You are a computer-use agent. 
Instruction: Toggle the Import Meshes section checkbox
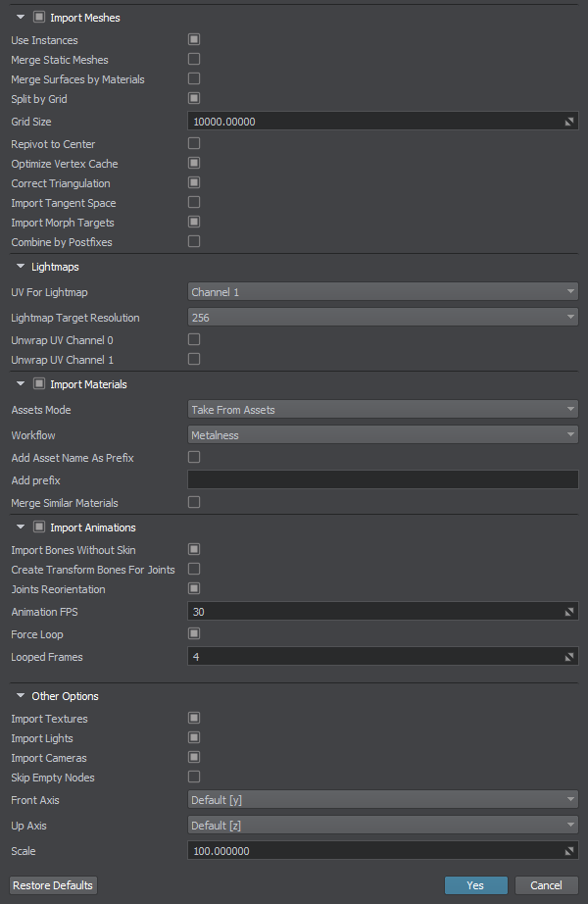tap(39, 18)
